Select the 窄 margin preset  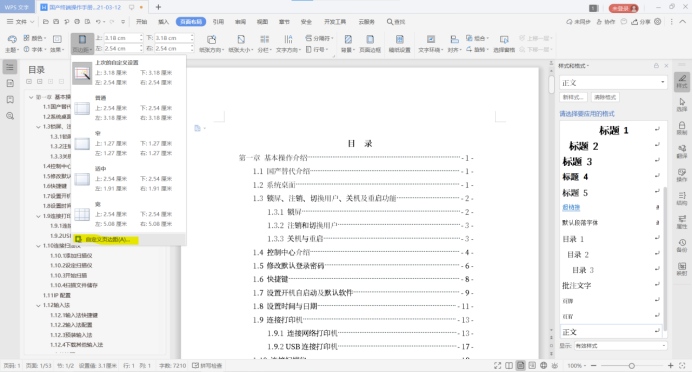(x=128, y=144)
